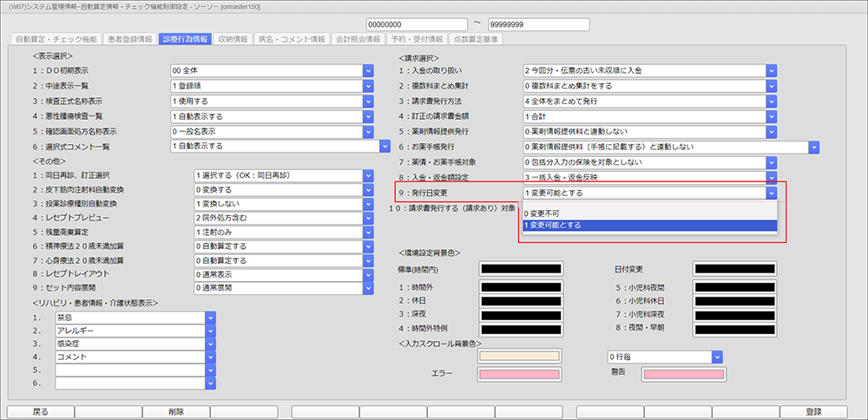The height and width of the screenshot is (420, 868).
Task: Open the 入金の取り扱い dropdown
Action: click(771, 71)
